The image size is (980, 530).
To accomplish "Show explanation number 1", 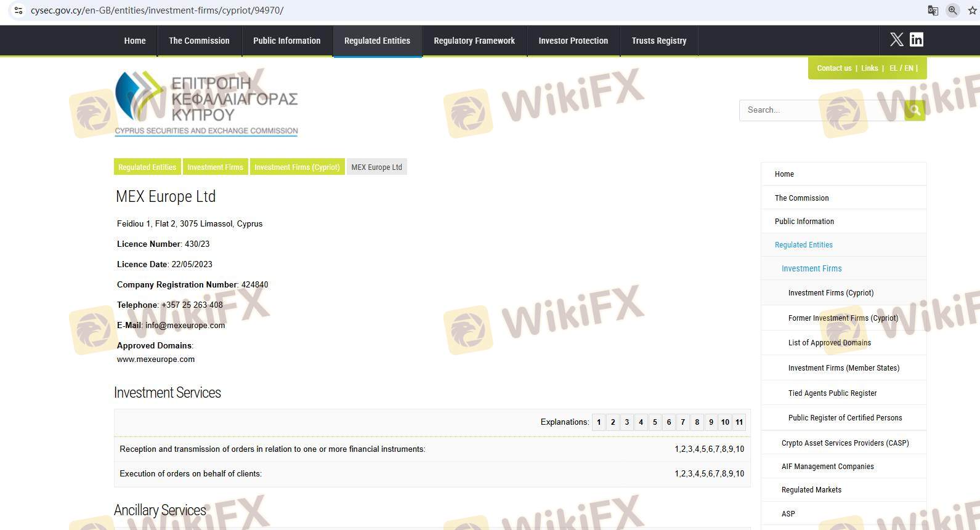I will pos(599,422).
